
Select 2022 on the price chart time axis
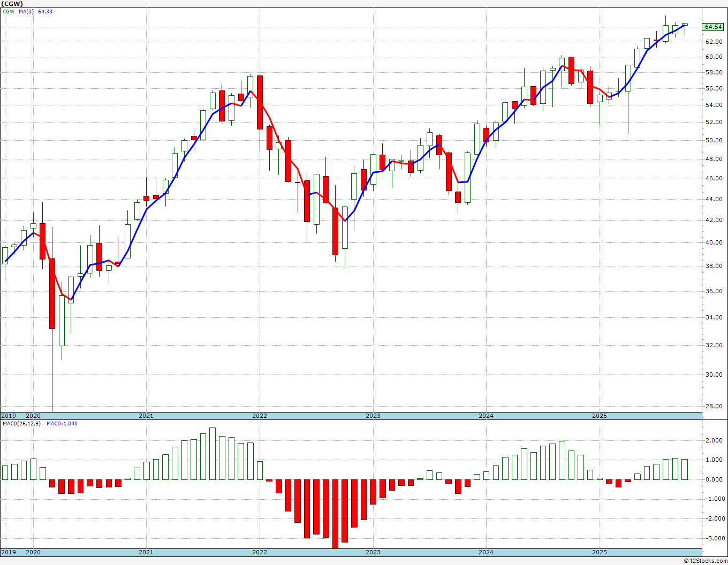[260, 416]
